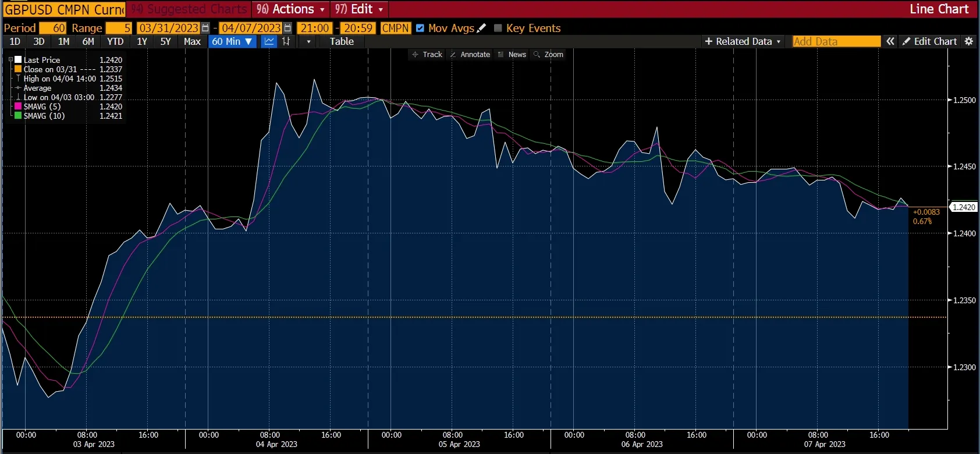Click the 21:00 start time field
This screenshot has width=980, height=454.
[x=315, y=28]
